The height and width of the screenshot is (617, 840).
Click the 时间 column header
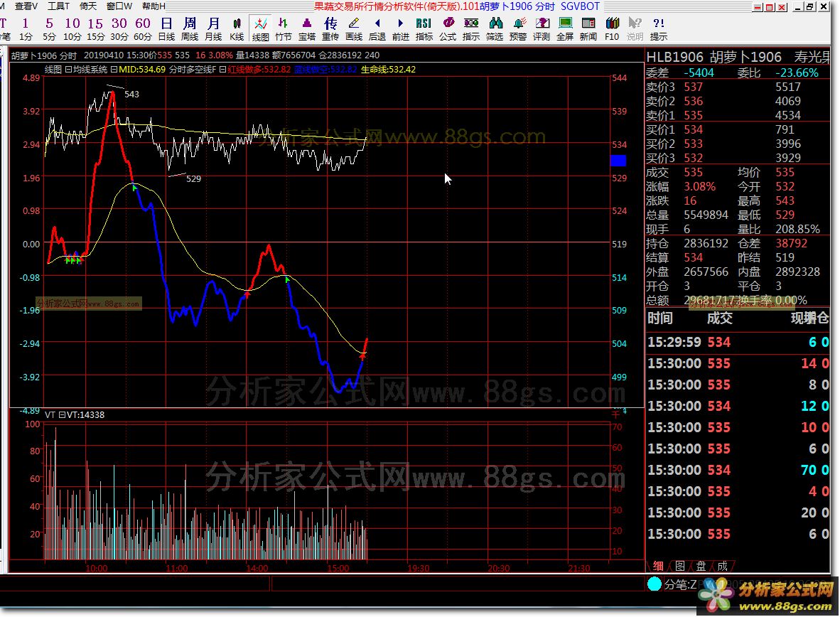(660, 318)
